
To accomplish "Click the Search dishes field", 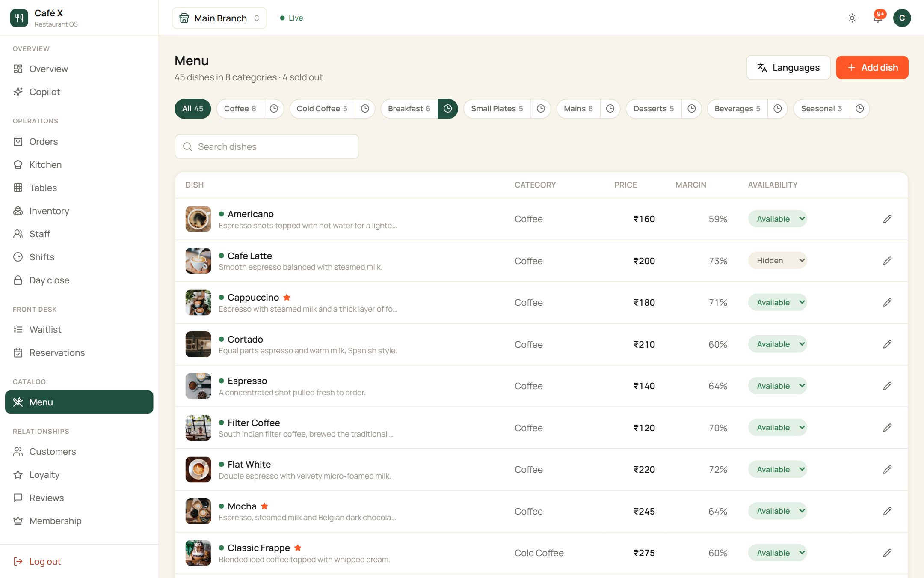I will click(x=267, y=146).
